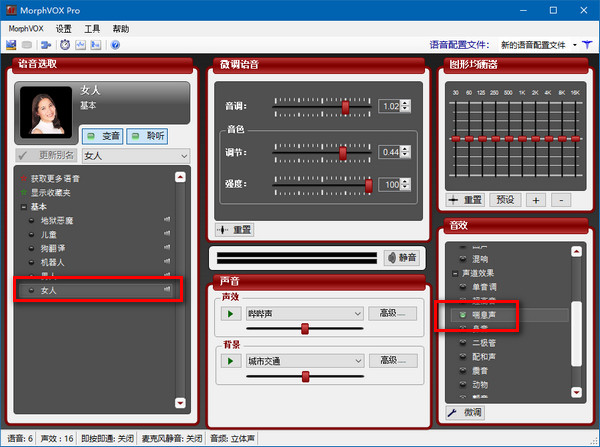600x447 pixels.
Task: Click the equalizer minus button
Action: (x=561, y=200)
